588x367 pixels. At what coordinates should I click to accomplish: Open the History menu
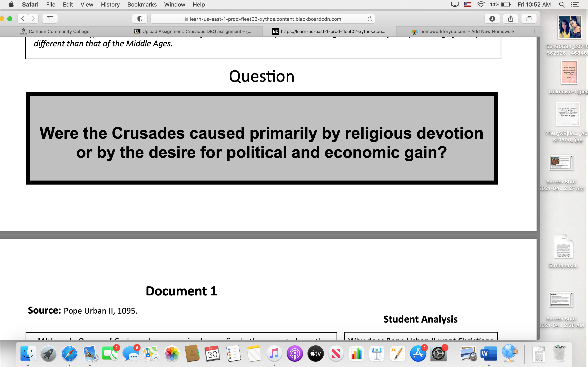[x=110, y=4]
